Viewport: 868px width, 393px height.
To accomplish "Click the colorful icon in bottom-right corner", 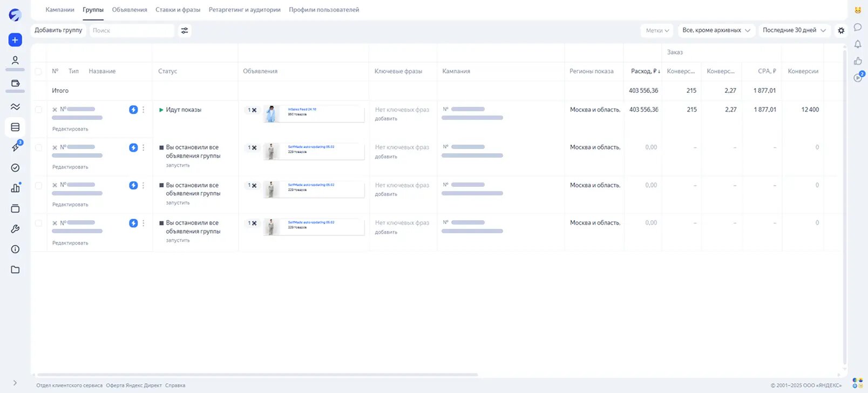I will [x=858, y=383].
